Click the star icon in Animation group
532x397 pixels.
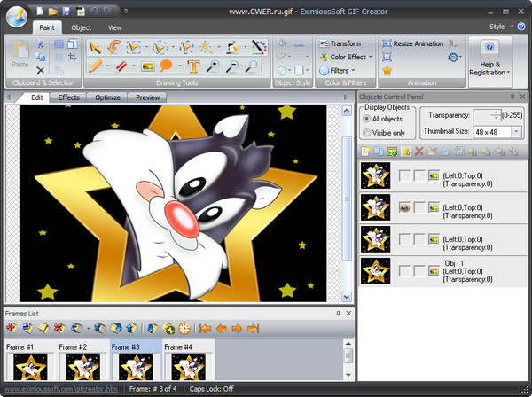click(387, 69)
